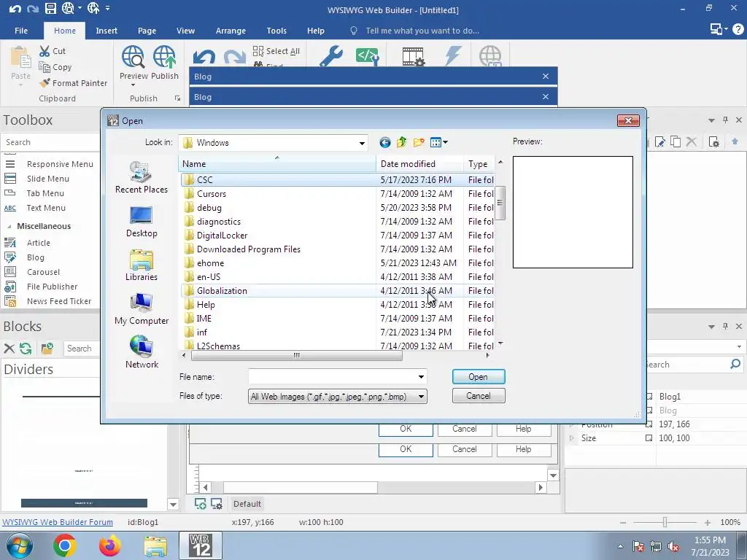Click the Blog item in Toolbox
Screen dimensions: 747x560
point(35,257)
